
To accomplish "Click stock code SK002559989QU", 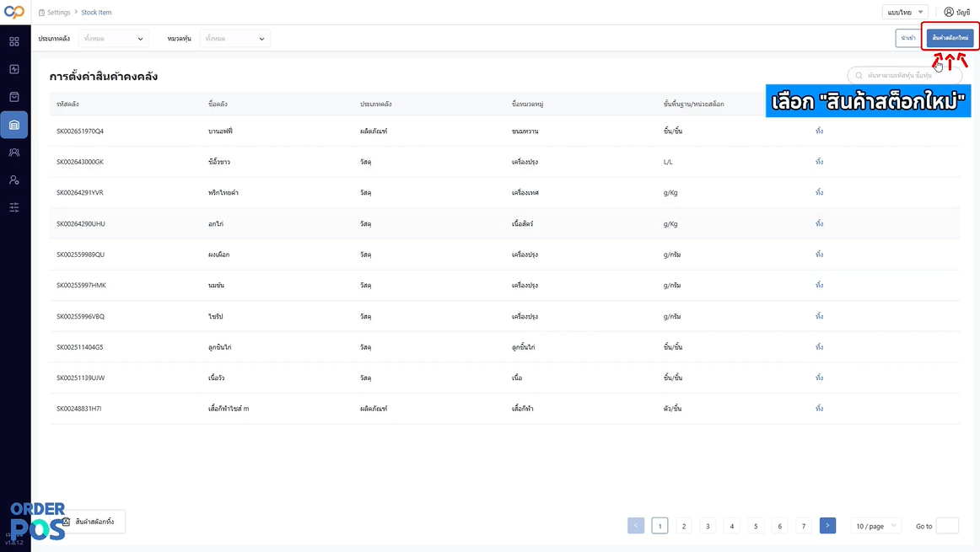I will pyautogui.click(x=81, y=255).
